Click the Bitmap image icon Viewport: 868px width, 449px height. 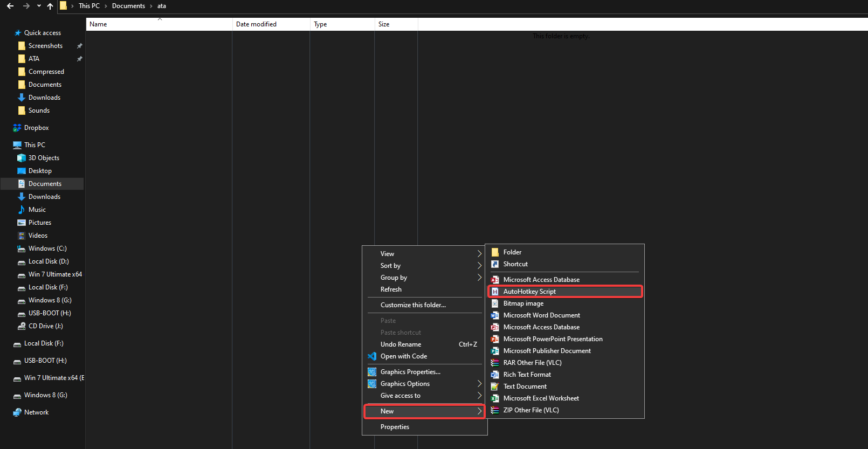(x=495, y=303)
